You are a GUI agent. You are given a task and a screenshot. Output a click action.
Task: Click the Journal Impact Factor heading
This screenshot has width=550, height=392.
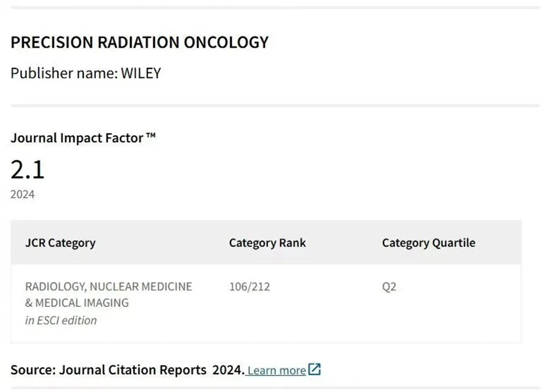point(83,138)
